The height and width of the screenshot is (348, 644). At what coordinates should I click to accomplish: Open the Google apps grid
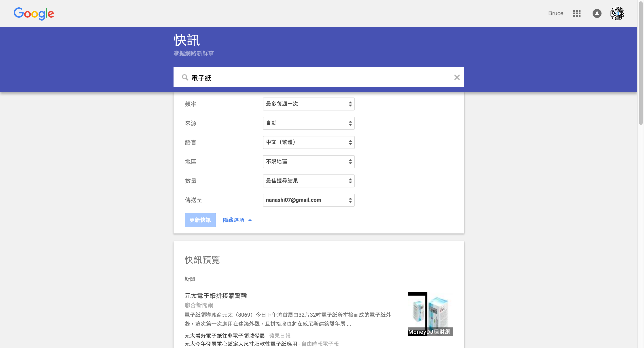pyautogui.click(x=577, y=13)
